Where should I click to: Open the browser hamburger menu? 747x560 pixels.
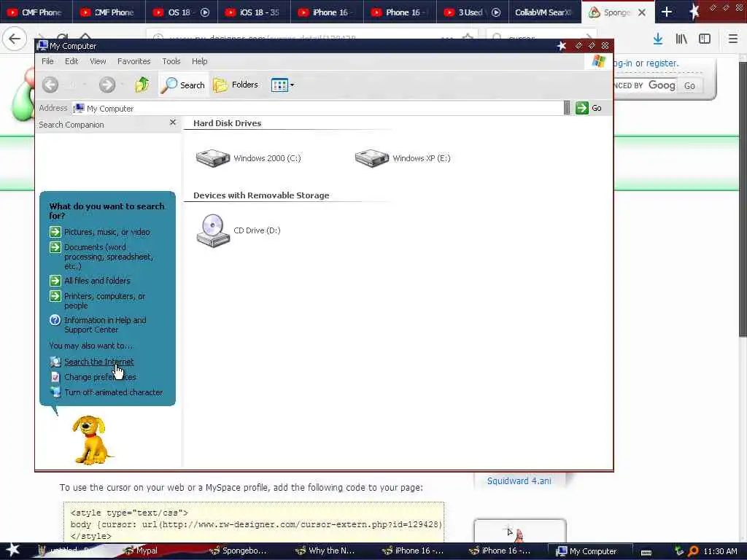(x=733, y=39)
